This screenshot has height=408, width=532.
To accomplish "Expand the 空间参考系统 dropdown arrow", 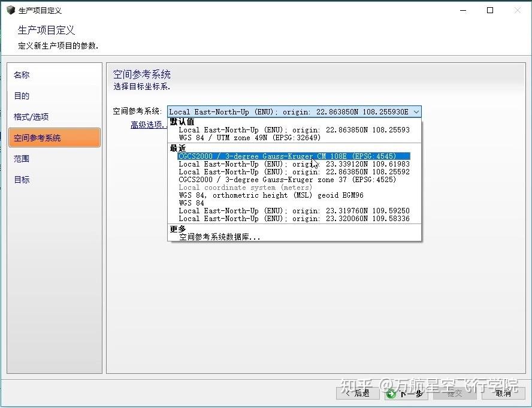I will coord(416,111).
